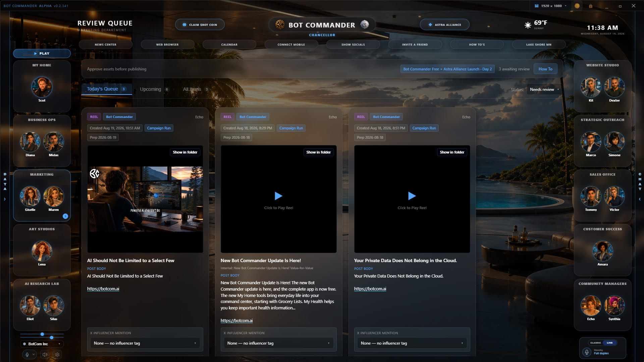
Task: Click the microphone icon bottom-left
Action: click(27, 354)
